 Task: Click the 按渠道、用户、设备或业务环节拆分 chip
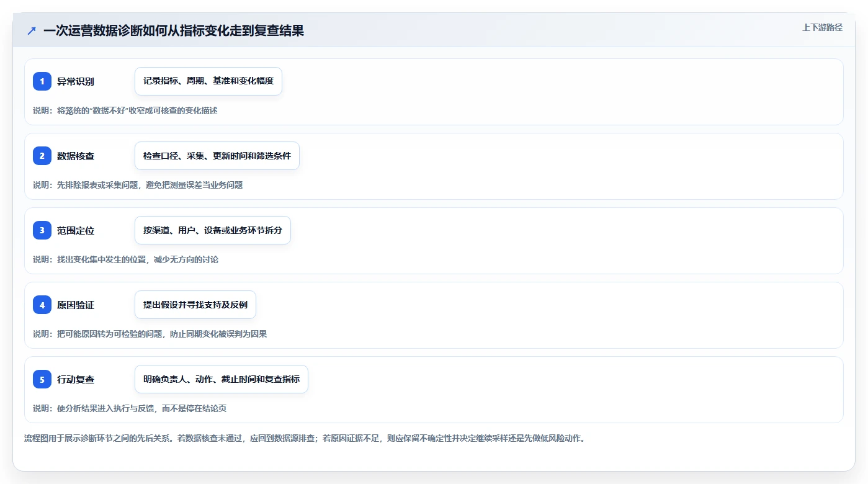coord(213,230)
